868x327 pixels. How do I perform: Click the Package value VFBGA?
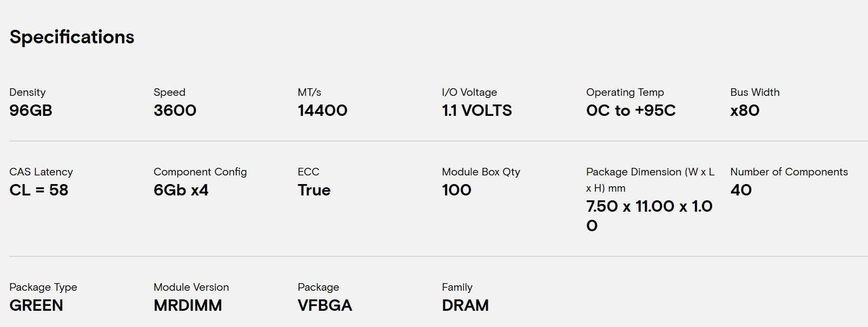click(324, 305)
